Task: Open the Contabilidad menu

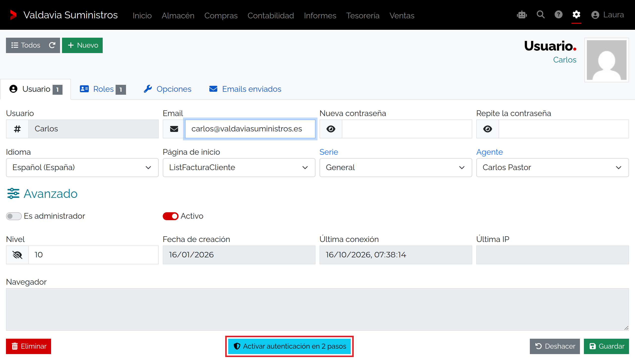Action: click(x=271, y=16)
